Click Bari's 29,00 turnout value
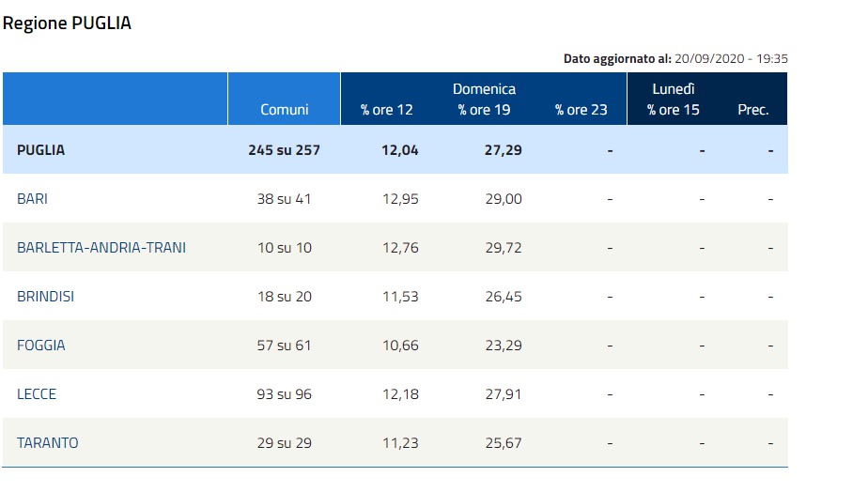 [504, 199]
